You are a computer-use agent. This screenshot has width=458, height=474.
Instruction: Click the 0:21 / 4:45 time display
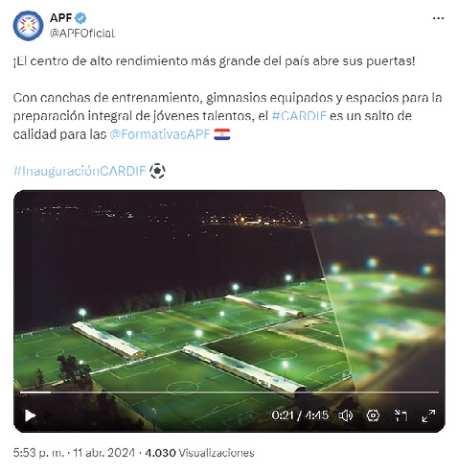300,415
